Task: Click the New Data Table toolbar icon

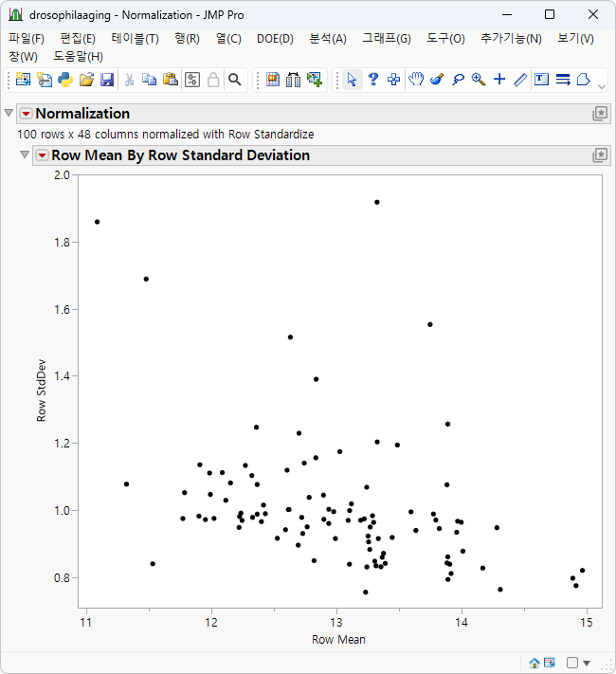Action: (23, 80)
